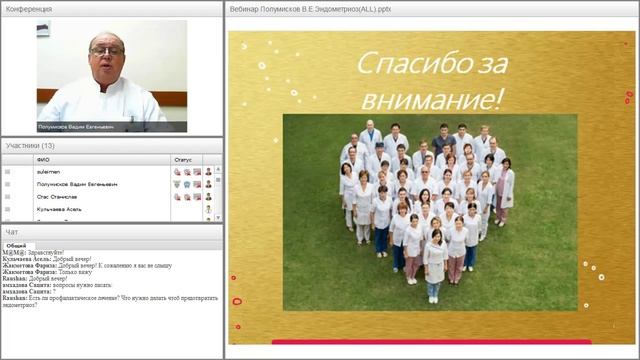Select participant Спас Станислав

point(57,197)
